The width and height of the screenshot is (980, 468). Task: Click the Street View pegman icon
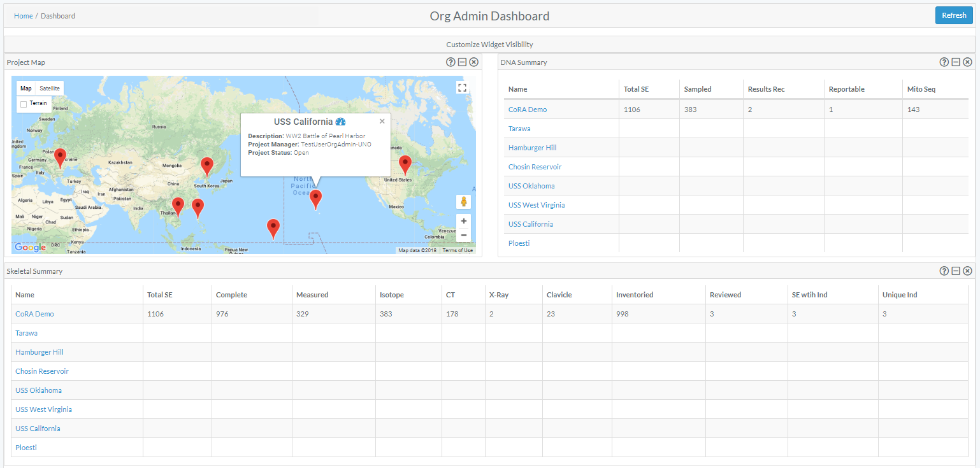(x=463, y=202)
